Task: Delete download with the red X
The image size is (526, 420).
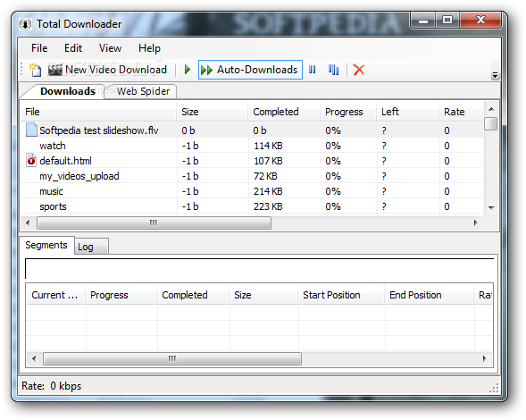Action: pos(359,70)
